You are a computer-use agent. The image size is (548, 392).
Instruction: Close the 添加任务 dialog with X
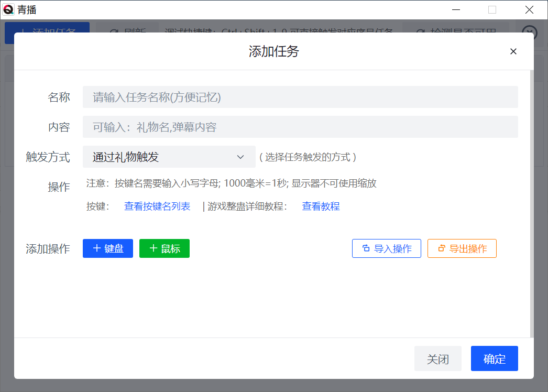[x=513, y=51]
